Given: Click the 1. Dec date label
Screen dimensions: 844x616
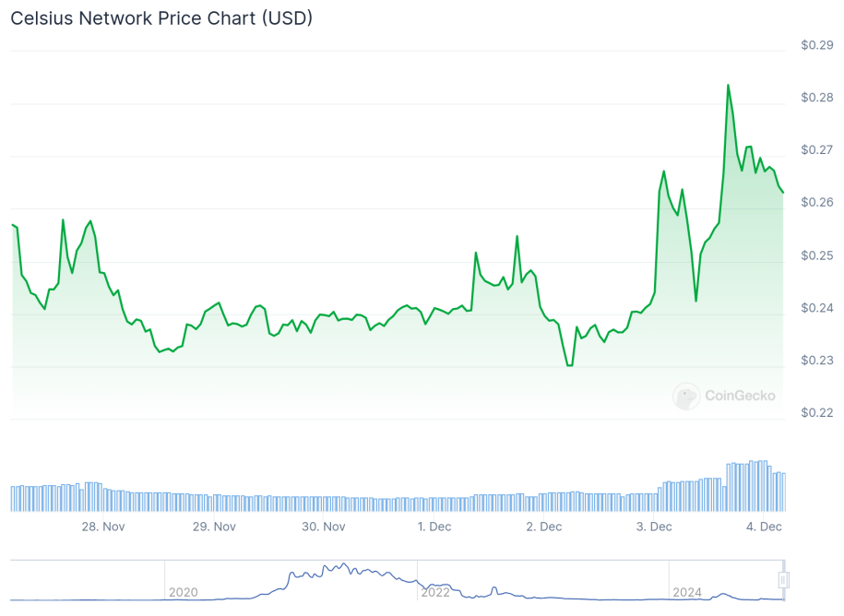Looking at the screenshot, I should (x=434, y=527).
